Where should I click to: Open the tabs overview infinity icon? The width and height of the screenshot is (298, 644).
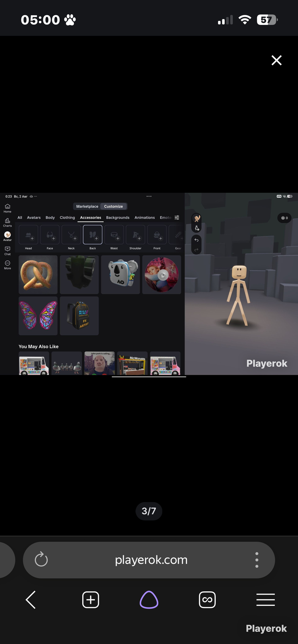pos(207,600)
